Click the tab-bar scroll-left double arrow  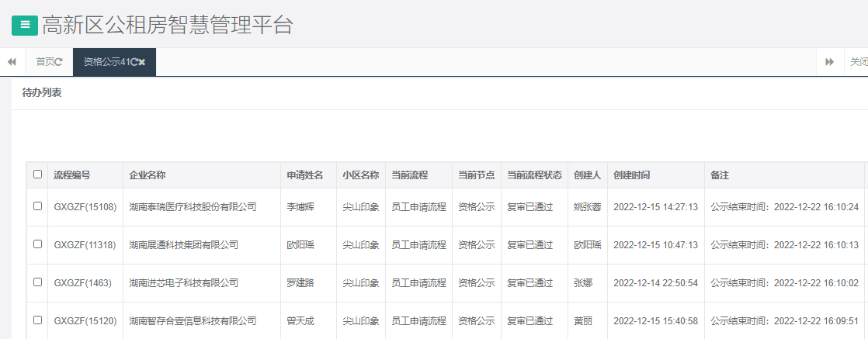point(12,62)
